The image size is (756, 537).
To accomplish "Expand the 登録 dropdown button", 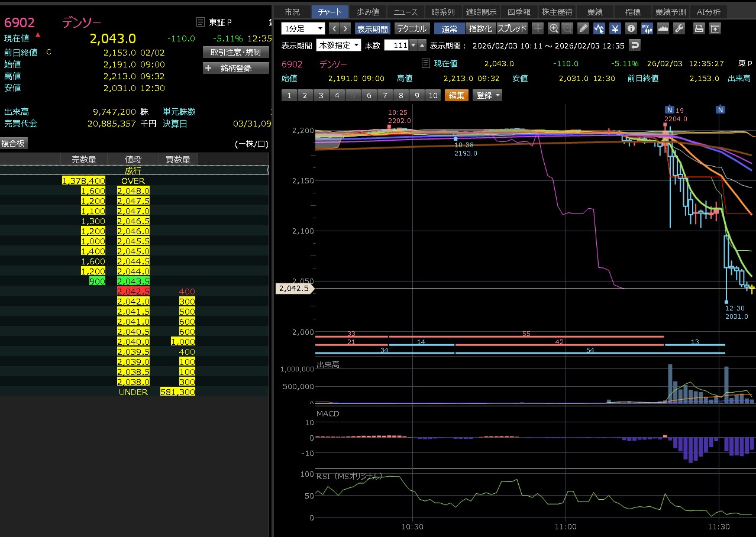I will 487,95.
